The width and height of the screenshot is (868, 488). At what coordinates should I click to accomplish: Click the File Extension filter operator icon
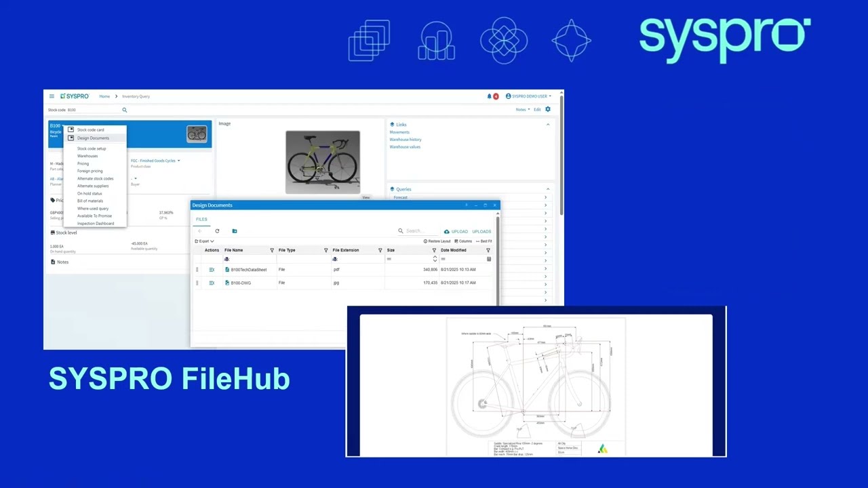coord(335,259)
